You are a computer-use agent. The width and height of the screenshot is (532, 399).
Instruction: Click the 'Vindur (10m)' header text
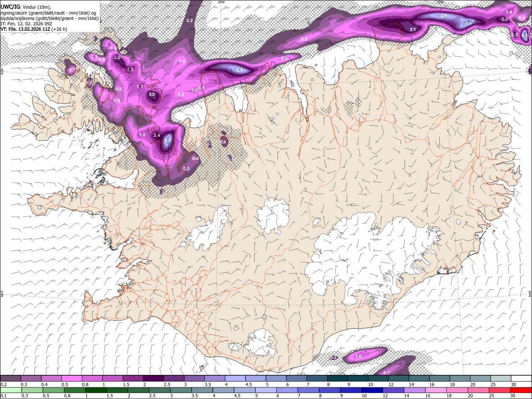[36, 7]
